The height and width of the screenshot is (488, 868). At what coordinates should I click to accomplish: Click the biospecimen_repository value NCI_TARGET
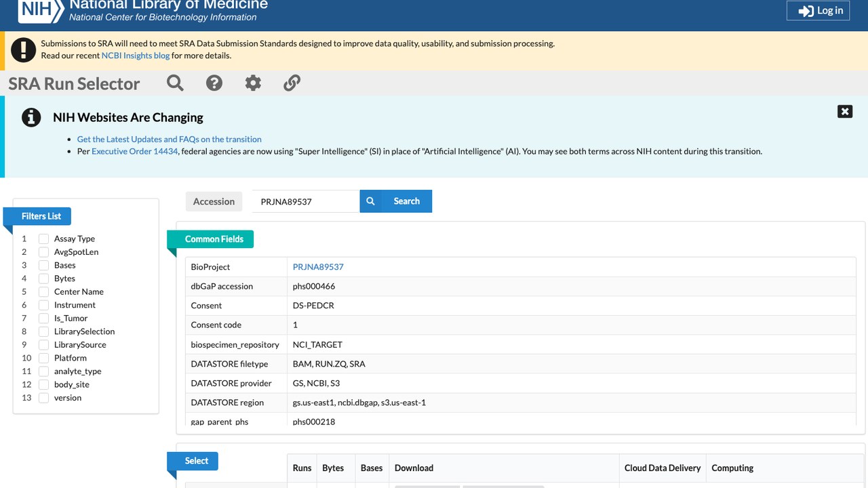(317, 344)
